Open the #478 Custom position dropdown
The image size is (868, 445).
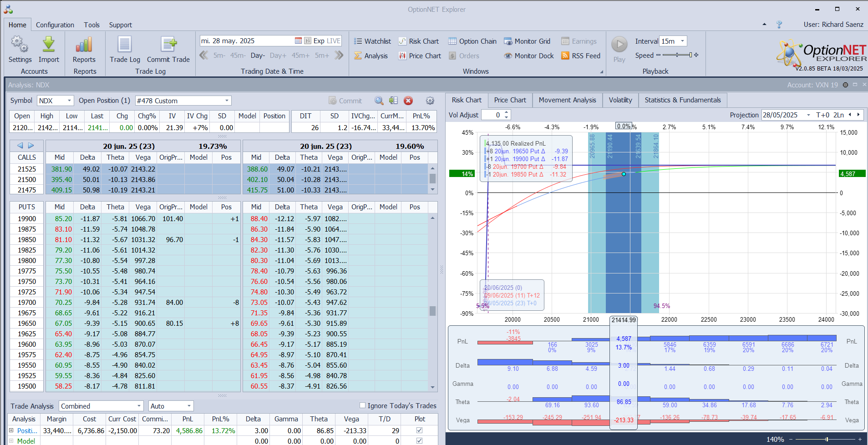click(227, 101)
